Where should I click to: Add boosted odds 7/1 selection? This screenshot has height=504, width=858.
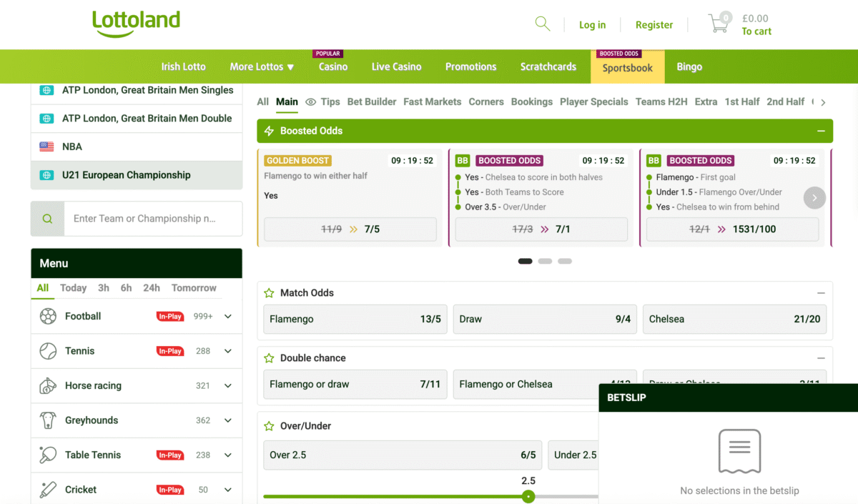pyautogui.click(x=541, y=229)
